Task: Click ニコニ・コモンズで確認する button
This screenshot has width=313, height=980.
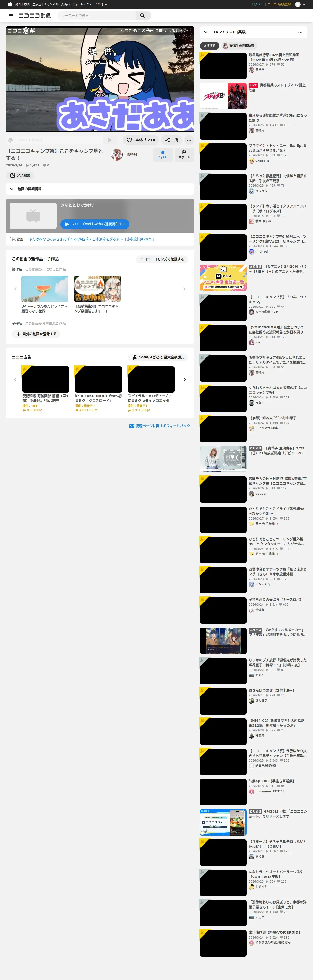Action: [162, 259]
